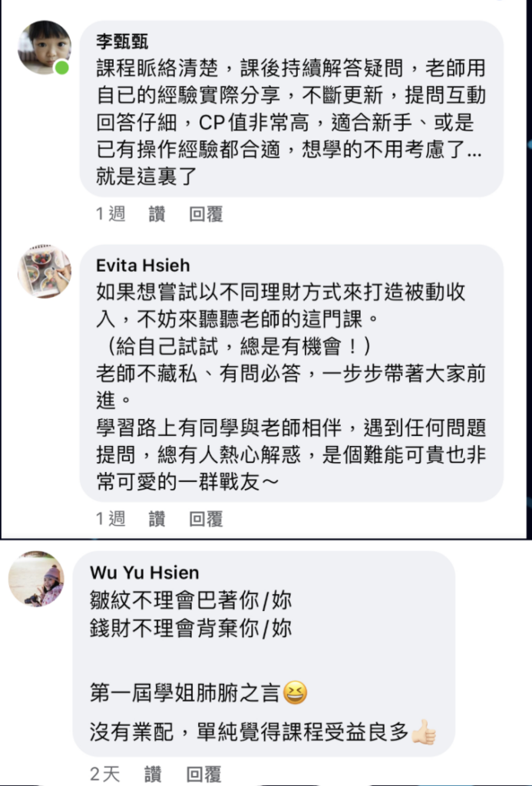Click the 1週 timestamp under Evita's comment
Viewport: 532px width, 786px height.
(x=111, y=519)
